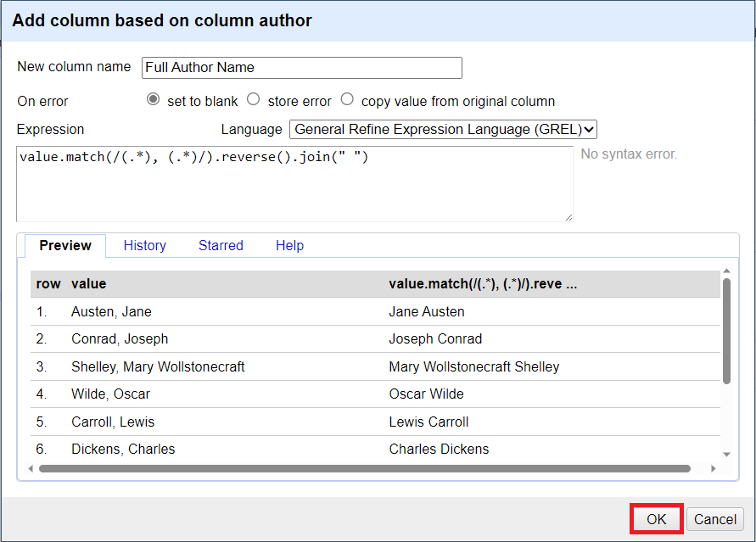The width and height of the screenshot is (756, 542).
Task: Click the horizontal scrollbar left arrow
Action: 31,468
